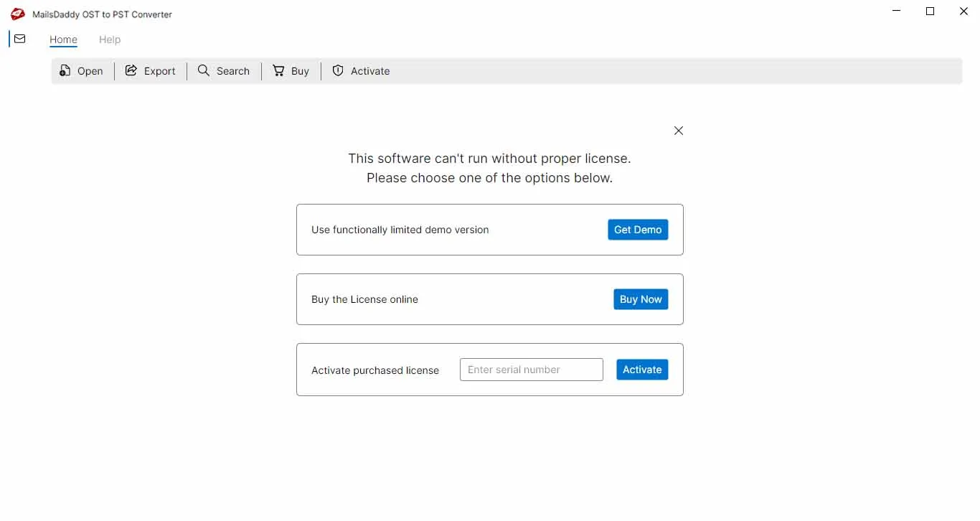Click the Get Demo button

tap(638, 230)
